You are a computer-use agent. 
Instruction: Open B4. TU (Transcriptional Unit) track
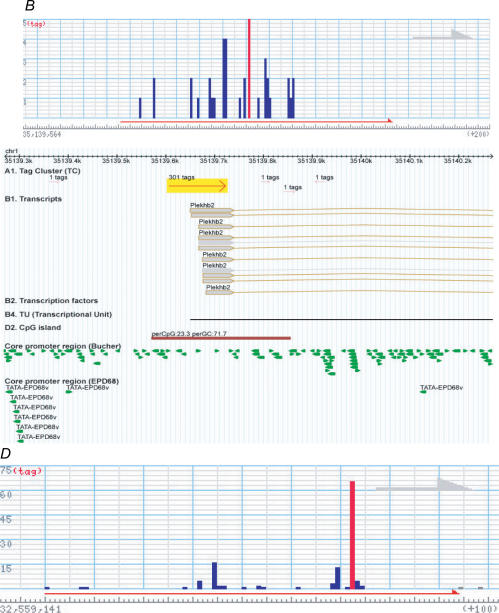pos(58,314)
